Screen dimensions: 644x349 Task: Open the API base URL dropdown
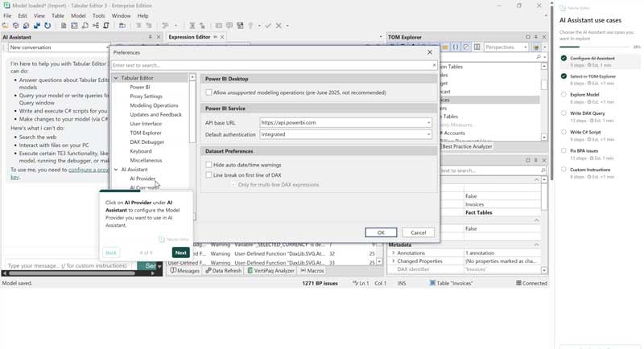point(428,122)
